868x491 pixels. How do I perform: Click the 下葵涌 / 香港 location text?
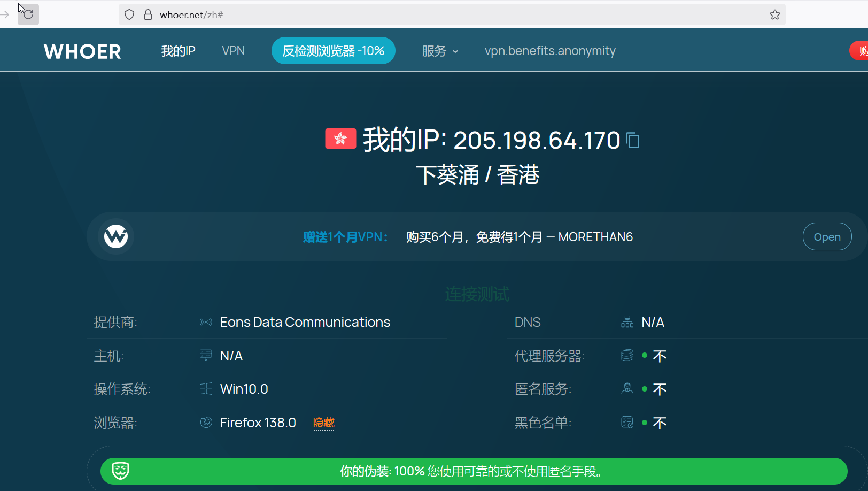click(478, 175)
